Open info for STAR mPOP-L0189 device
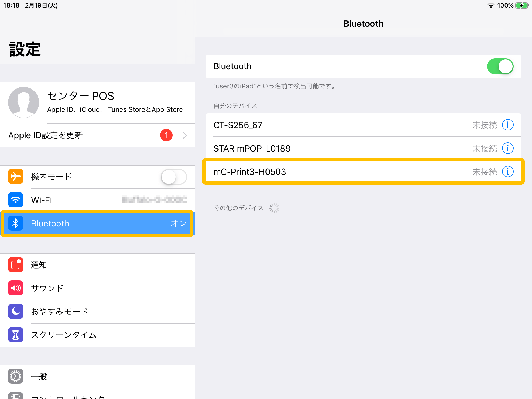532x399 pixels. point(508,148)
